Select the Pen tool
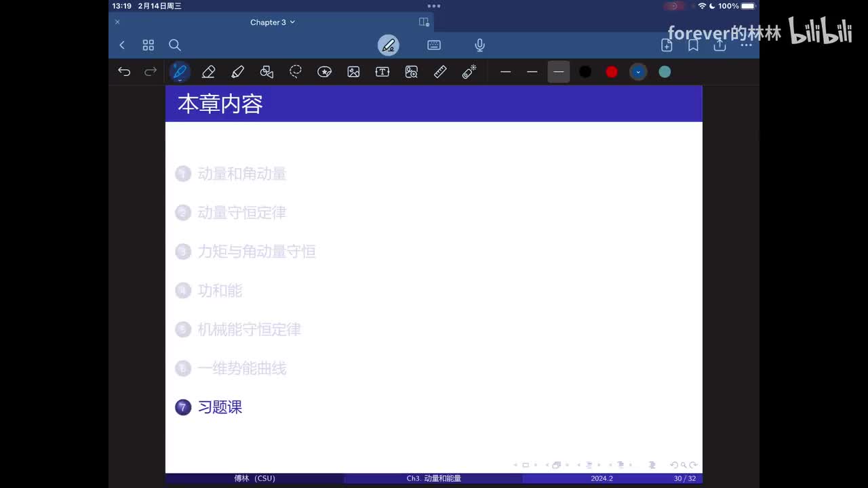Screen dimensions: 868x488 [180, 72]
